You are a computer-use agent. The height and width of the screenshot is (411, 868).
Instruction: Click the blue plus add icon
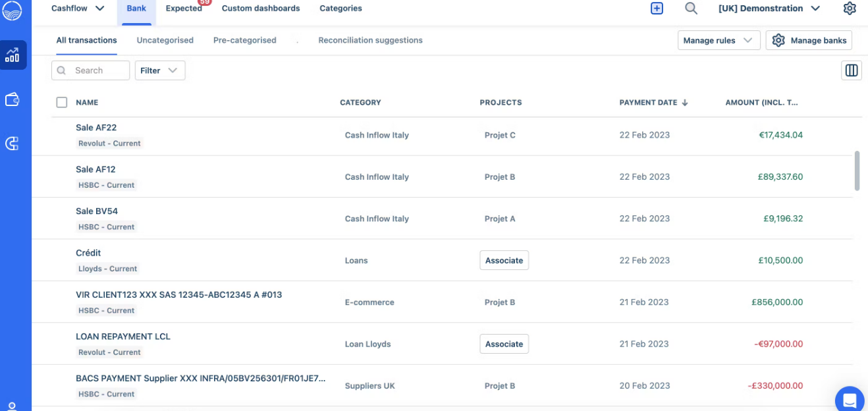click(657, 9)
